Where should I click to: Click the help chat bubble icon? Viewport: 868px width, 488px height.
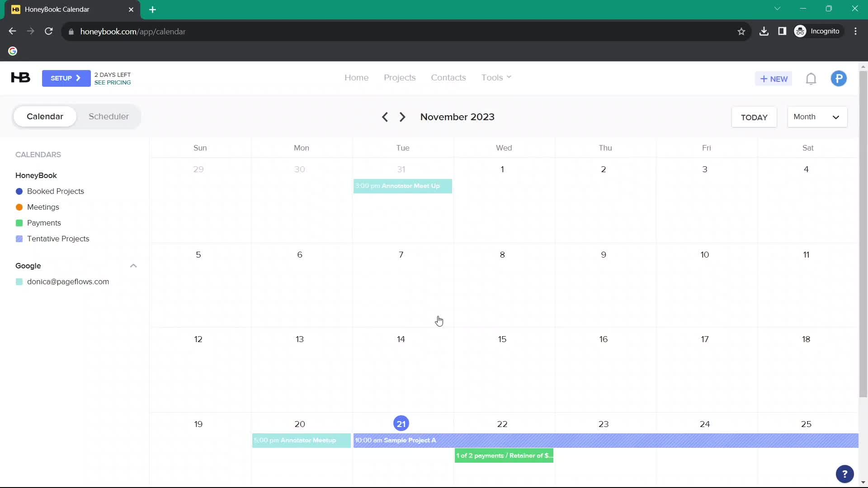tap(845, 474)
